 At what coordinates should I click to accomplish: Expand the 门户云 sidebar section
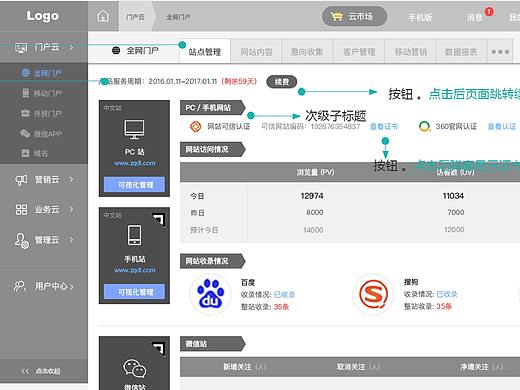pos(44,47)
